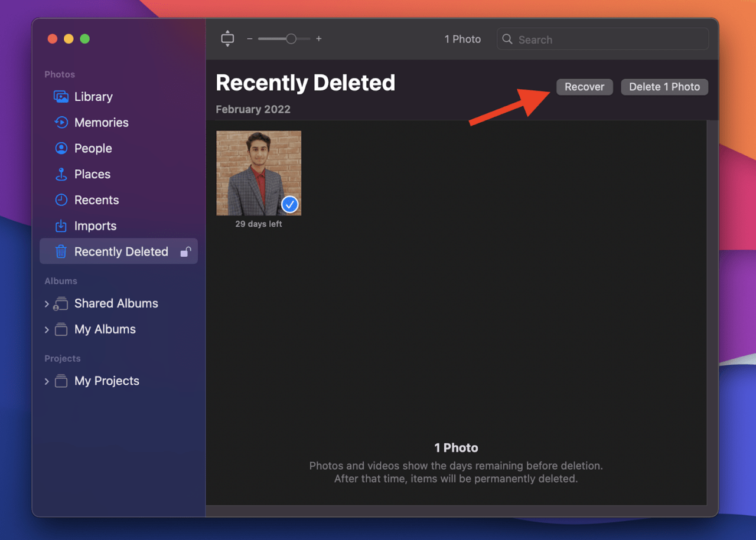
Task: Focus the Search field
Action: (608, 40)
